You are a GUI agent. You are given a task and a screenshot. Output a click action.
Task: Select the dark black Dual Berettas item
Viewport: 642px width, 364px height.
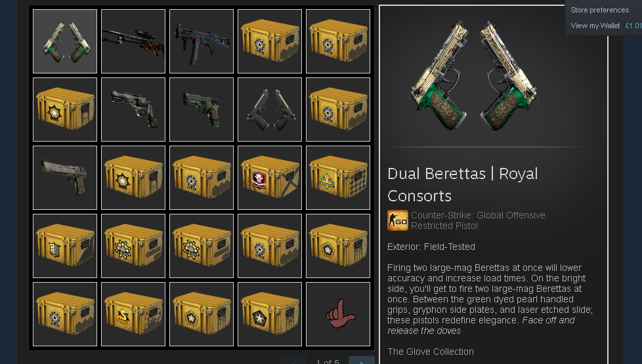click(269, 110)
